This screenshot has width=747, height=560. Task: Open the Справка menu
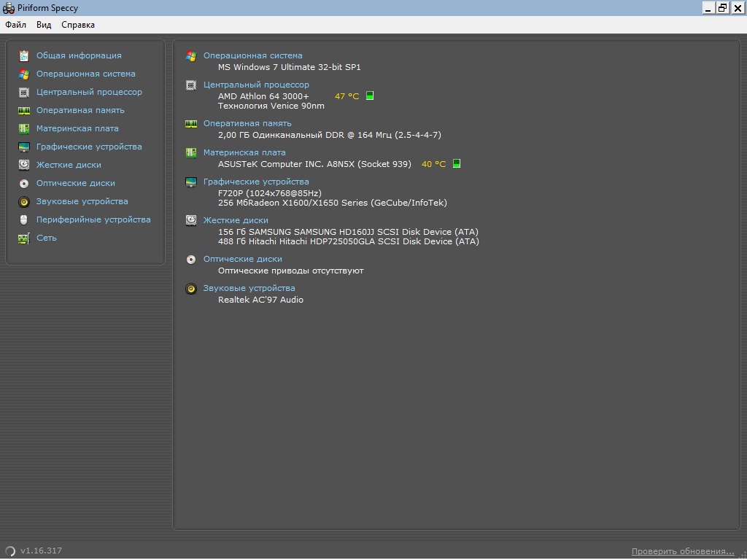click(78, 25)
